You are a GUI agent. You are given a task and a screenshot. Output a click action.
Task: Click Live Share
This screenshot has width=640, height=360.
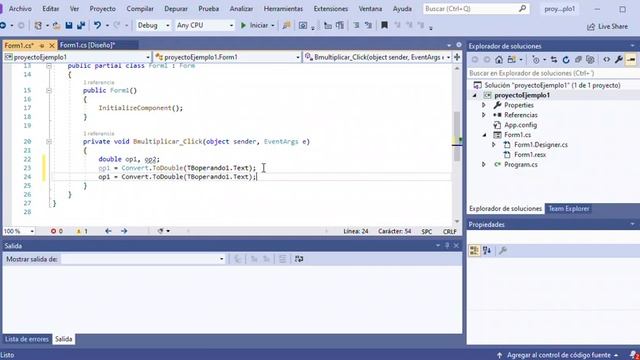tap(607, 27)
